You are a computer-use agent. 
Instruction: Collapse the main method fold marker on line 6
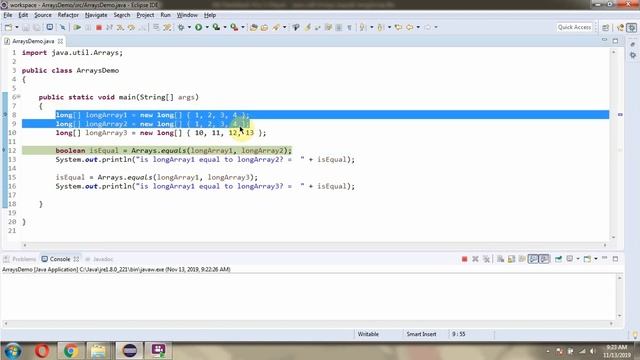tap(18, 97)
